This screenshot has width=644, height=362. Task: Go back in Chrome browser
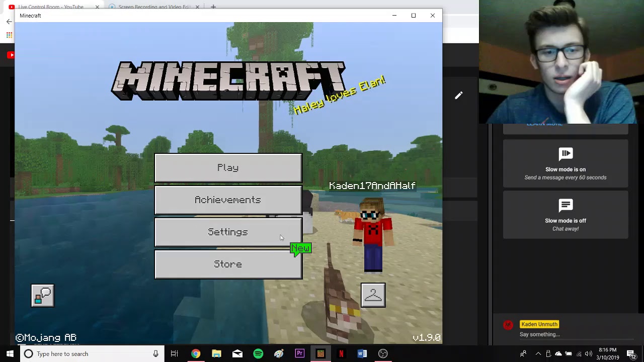[9, 22]
